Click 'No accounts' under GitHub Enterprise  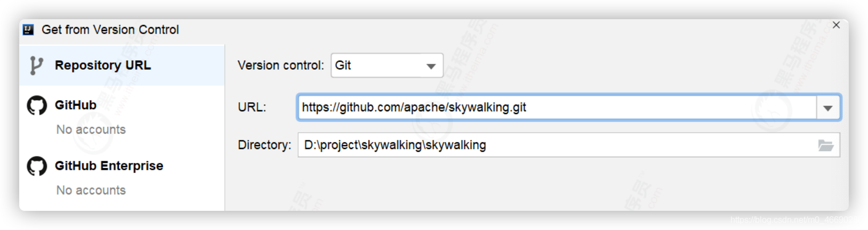click(91, 190)
